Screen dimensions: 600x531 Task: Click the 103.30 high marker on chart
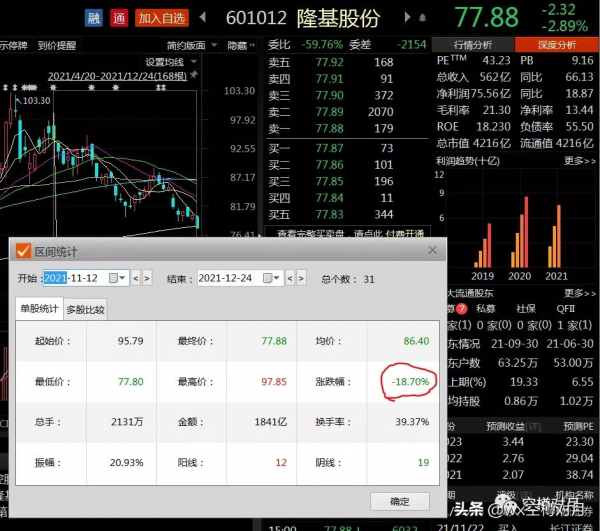click(x=36, y=101)
